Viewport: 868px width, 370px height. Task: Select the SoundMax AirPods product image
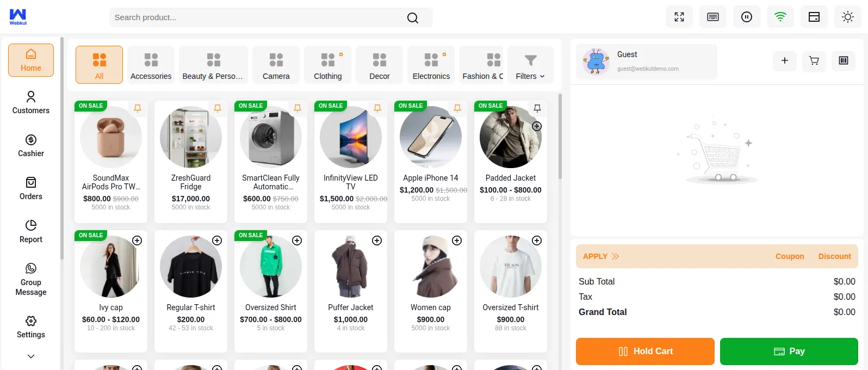click(111, 137)
